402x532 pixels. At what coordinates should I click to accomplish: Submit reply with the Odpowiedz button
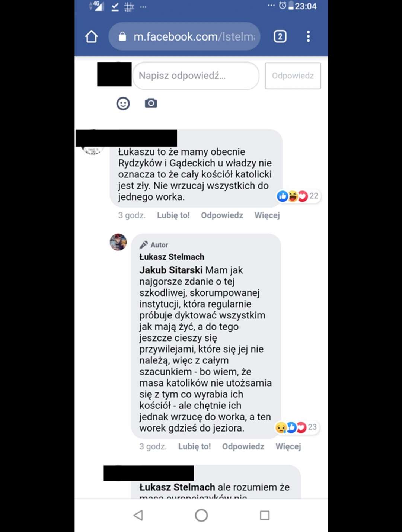point(293,76)
